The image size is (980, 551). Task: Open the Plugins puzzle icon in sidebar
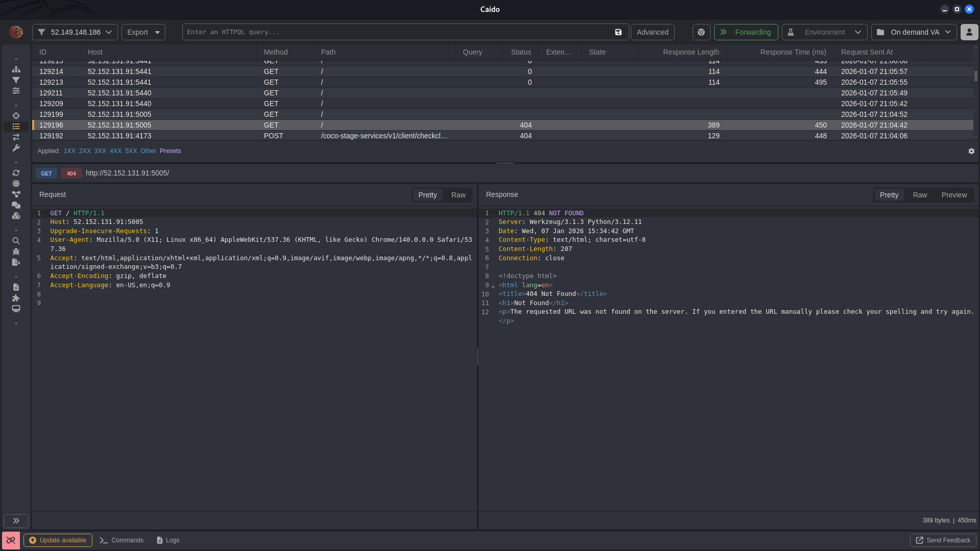click(16, 298)
